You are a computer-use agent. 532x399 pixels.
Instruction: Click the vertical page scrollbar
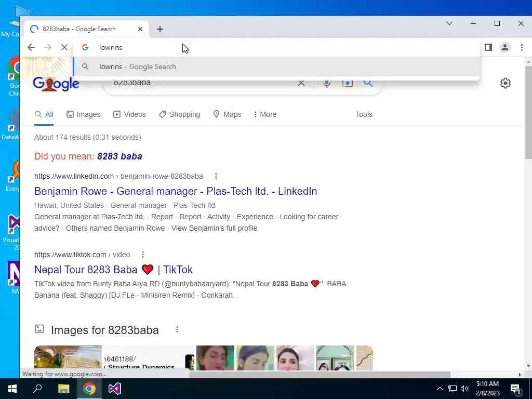click(x=528, y=112)
